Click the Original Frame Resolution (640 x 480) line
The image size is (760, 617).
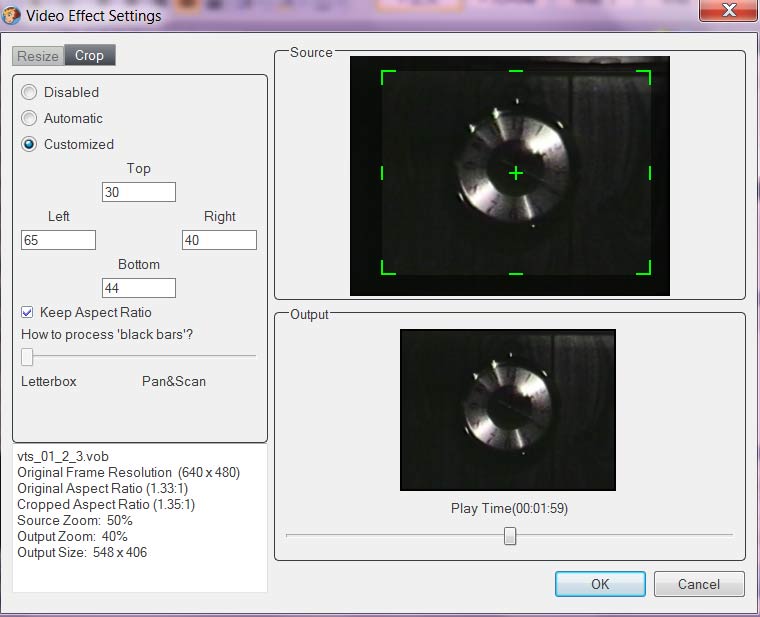coord(128,473)
